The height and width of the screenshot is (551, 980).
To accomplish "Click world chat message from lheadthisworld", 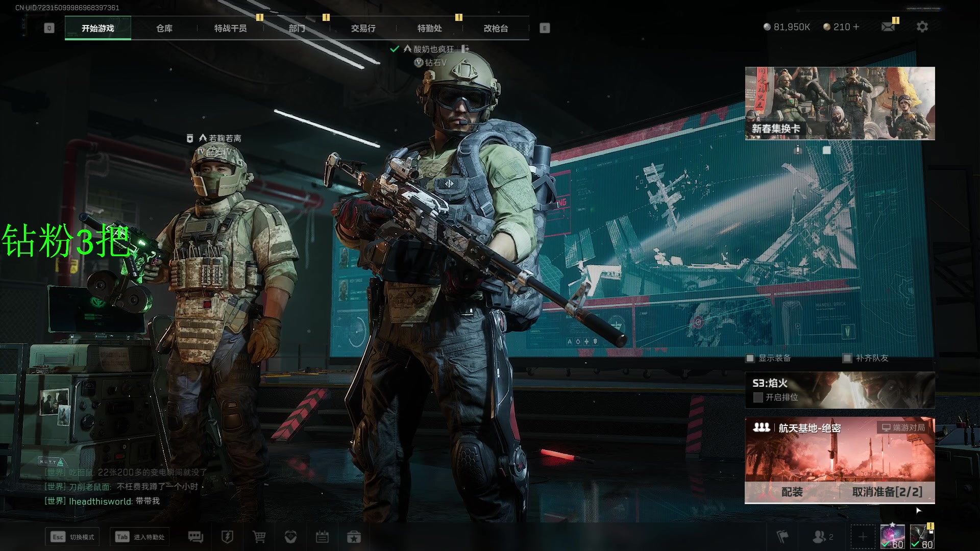I will 102,501.
